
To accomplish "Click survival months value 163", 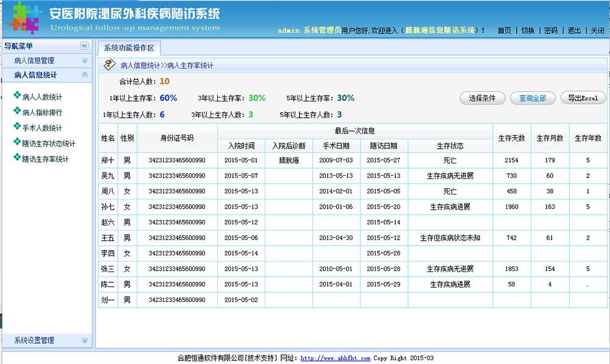I will pos(550,207).
